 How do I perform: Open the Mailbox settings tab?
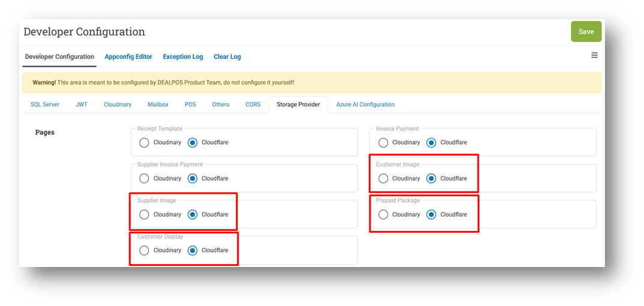pyautogui.click(x=158, y=104)
